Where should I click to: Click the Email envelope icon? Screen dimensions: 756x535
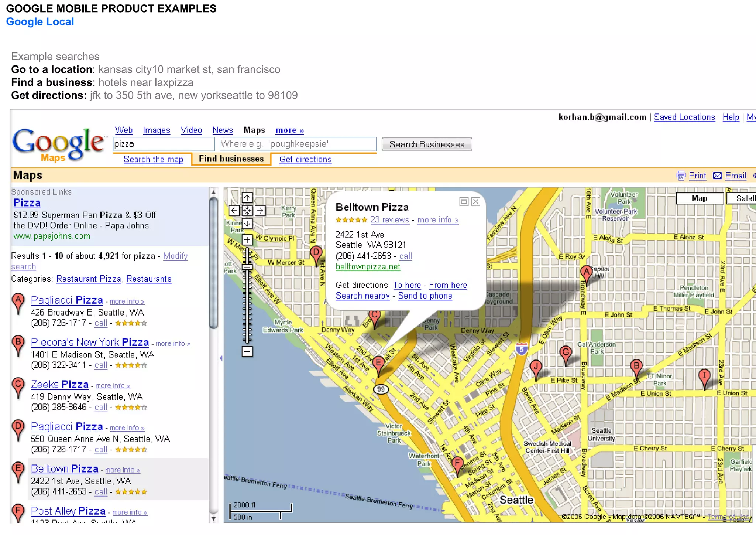(x=717, y=176)
